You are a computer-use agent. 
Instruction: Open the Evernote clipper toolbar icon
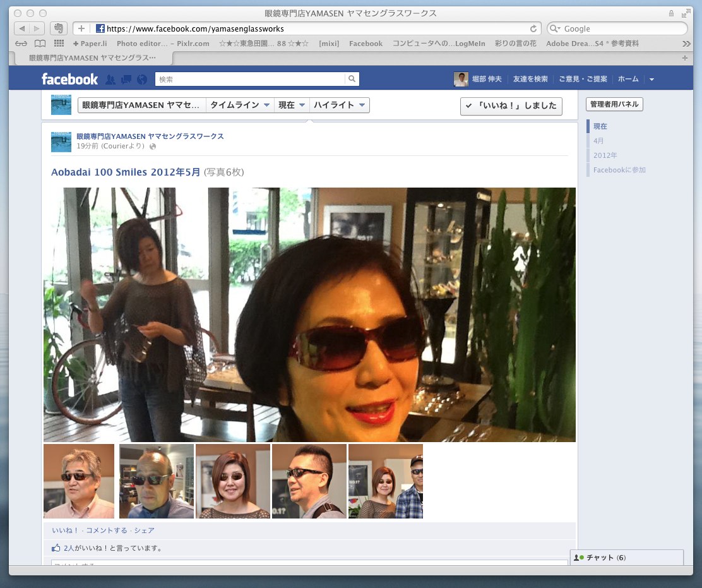(x=58, y=28)
